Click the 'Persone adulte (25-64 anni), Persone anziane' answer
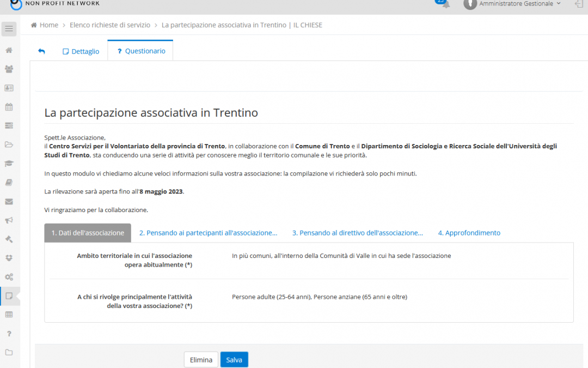 pyautogui.click(x=320, y=297)
